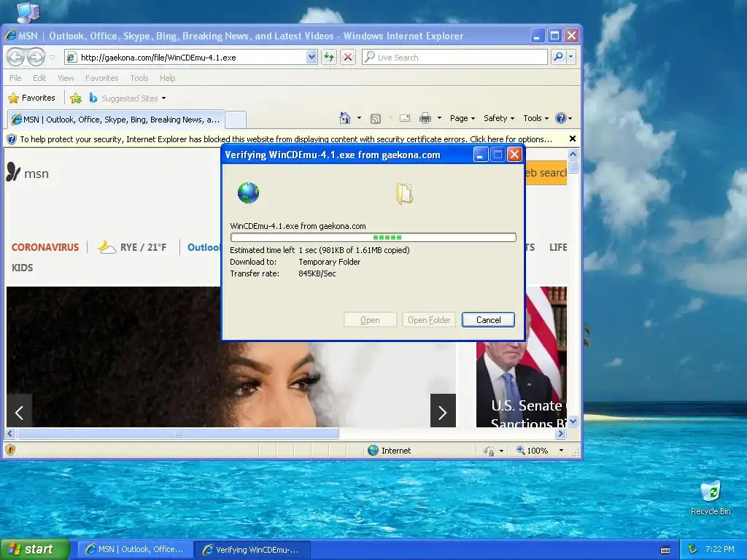The width and height of the screenshot is (747, 560).
Task: Open the Tools command bar dropdown
Action: pyautogui.click(x=535, y=118)
